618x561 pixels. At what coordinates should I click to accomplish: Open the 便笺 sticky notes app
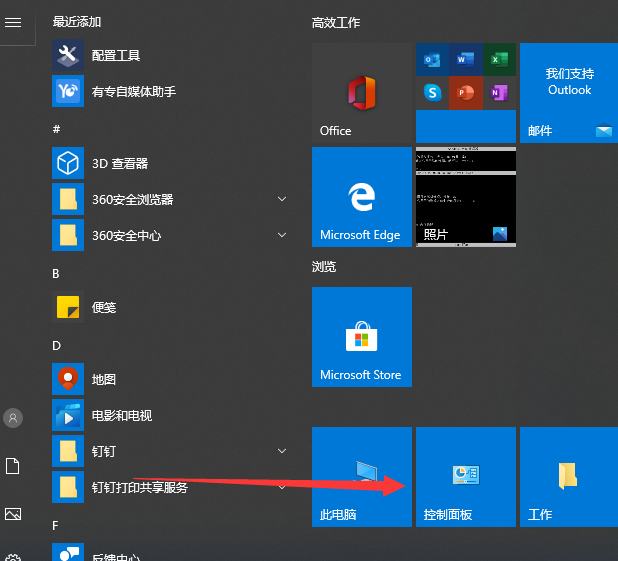[104, 308]
